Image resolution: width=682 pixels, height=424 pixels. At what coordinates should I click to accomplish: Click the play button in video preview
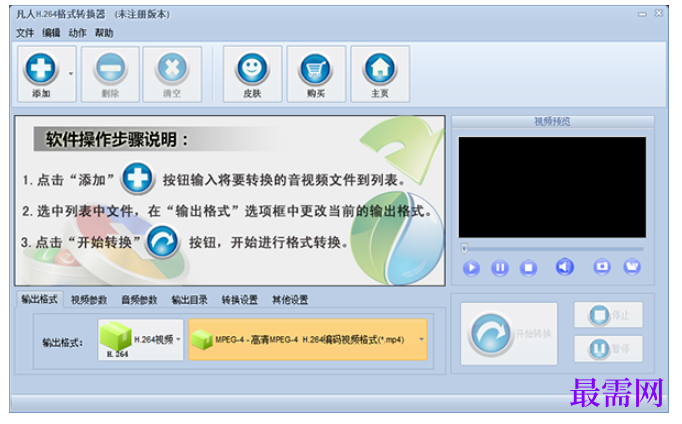pyautogui.click(x=471, y=268)
